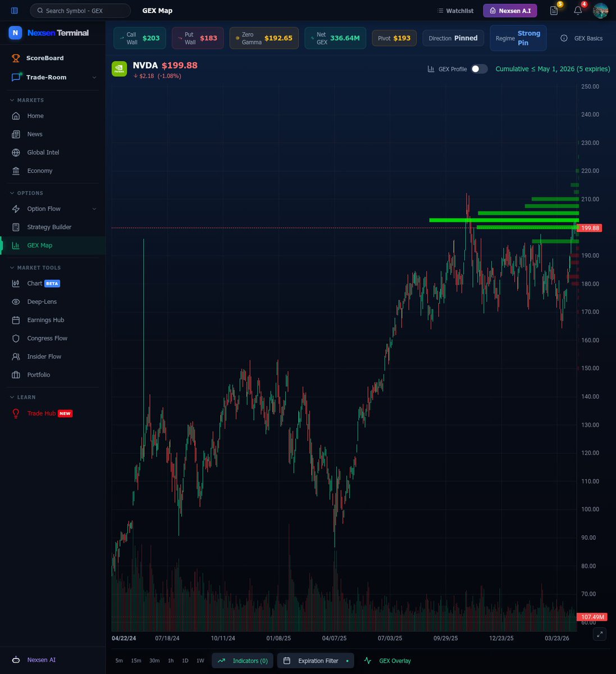Image resolution: width=616 pixels, height=674 pixels.
Task: Open the notifications bell
Action: pos(578,11)
